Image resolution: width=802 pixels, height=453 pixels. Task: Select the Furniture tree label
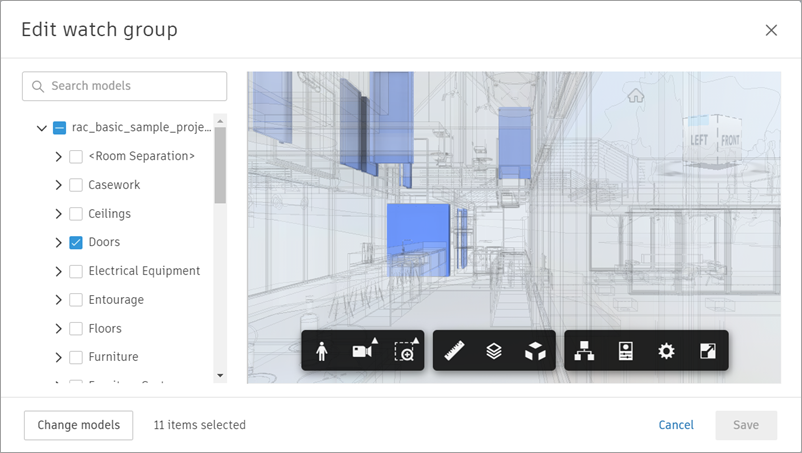click(x=113, y=357)
